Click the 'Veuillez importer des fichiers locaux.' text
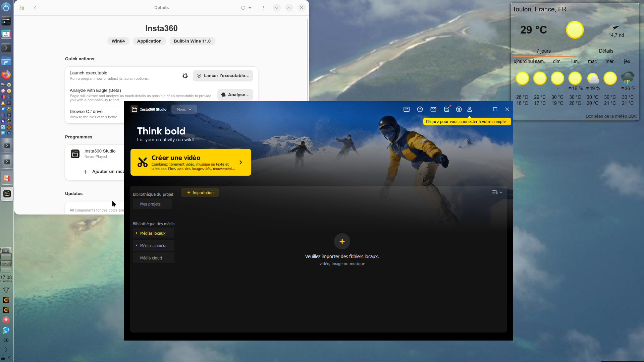 (342, 256)
